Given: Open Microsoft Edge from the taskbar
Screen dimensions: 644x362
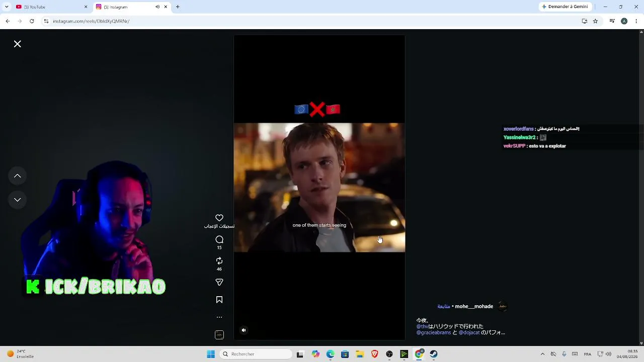Looking at the screenshot, I should click(x=330, y=354).
